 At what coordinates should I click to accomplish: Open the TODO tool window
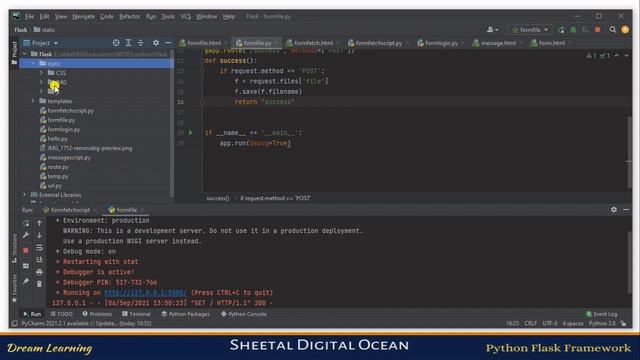[62, 314]
